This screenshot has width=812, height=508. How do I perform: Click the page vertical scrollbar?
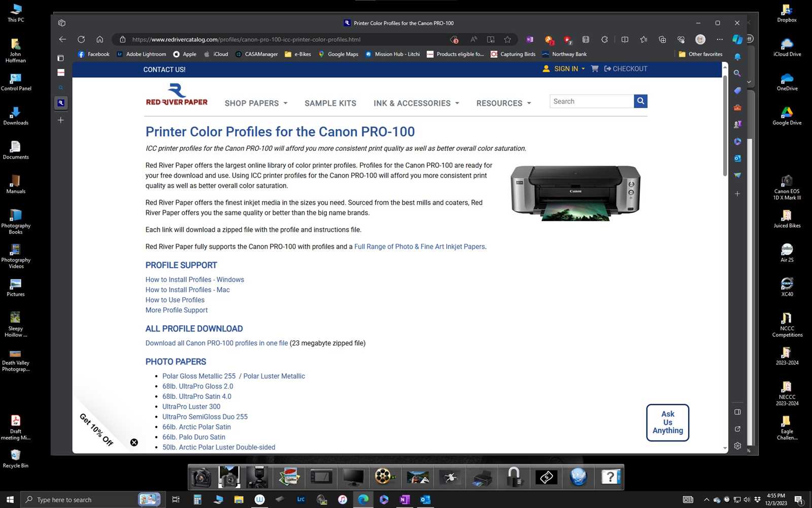tap(725, 126)
